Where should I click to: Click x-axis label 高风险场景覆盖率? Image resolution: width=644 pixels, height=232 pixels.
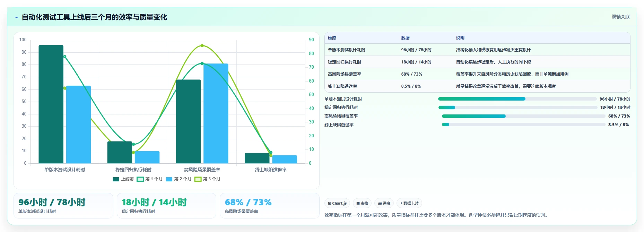[202, 170]
